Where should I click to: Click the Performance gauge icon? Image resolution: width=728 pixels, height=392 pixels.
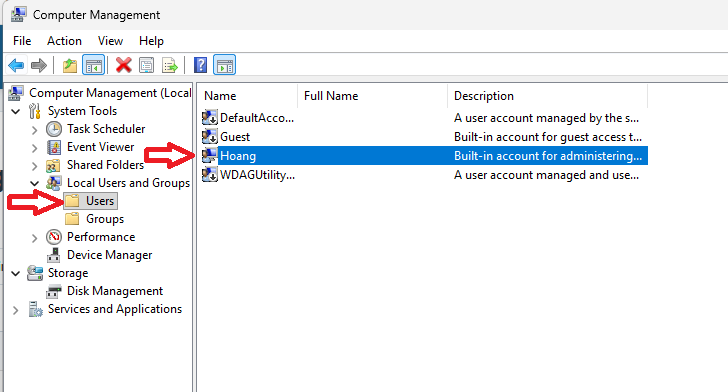tap(54, 237)
